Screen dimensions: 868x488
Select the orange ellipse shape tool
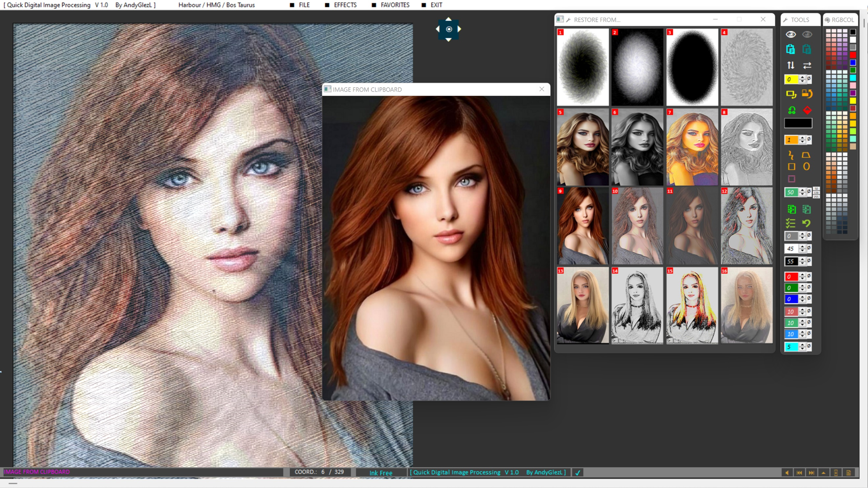806,166
